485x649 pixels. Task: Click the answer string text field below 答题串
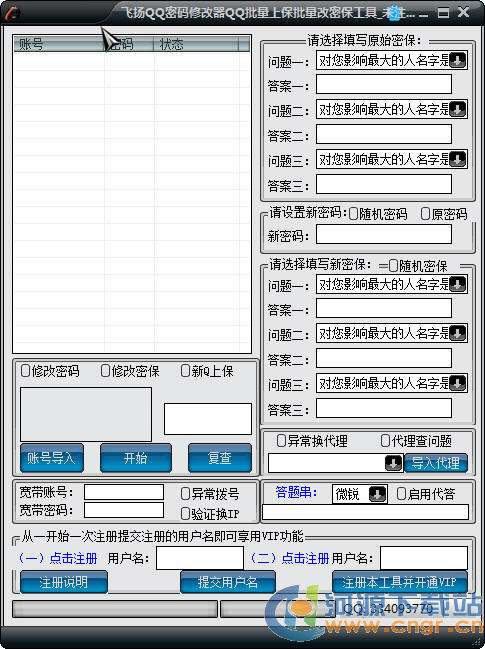365,512
